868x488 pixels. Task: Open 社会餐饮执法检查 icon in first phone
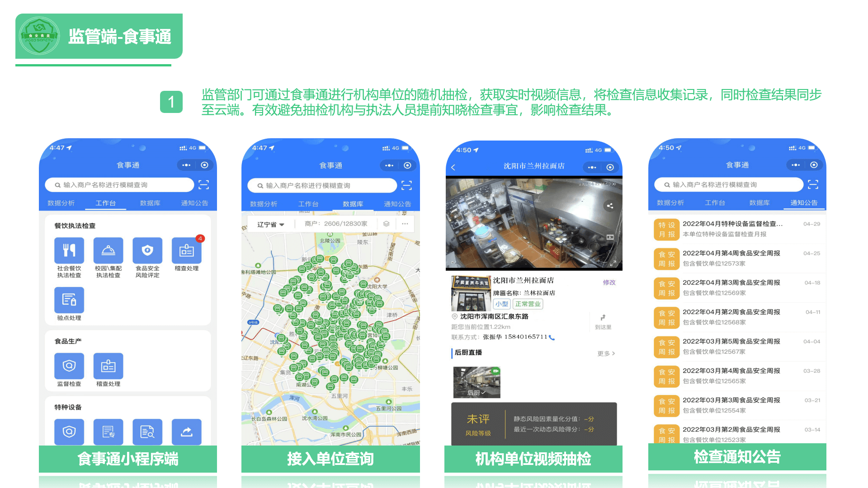[x=69, y=250]
